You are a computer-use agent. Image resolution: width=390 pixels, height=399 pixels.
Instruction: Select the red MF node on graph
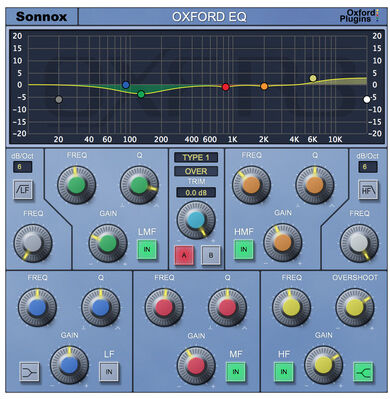pos(226,87)
